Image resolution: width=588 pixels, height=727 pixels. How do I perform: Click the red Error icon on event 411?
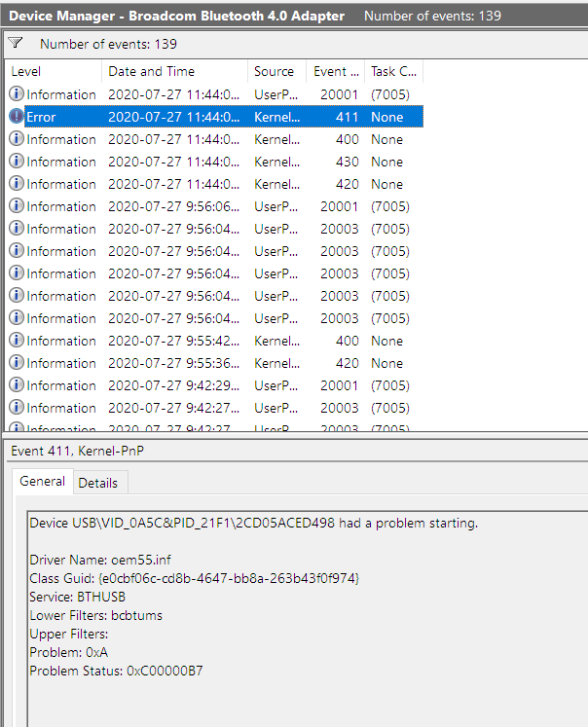click(17, 116)
